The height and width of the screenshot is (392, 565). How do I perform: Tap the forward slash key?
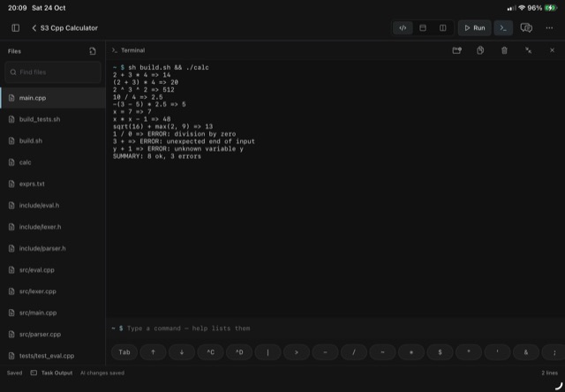point(354,352)
